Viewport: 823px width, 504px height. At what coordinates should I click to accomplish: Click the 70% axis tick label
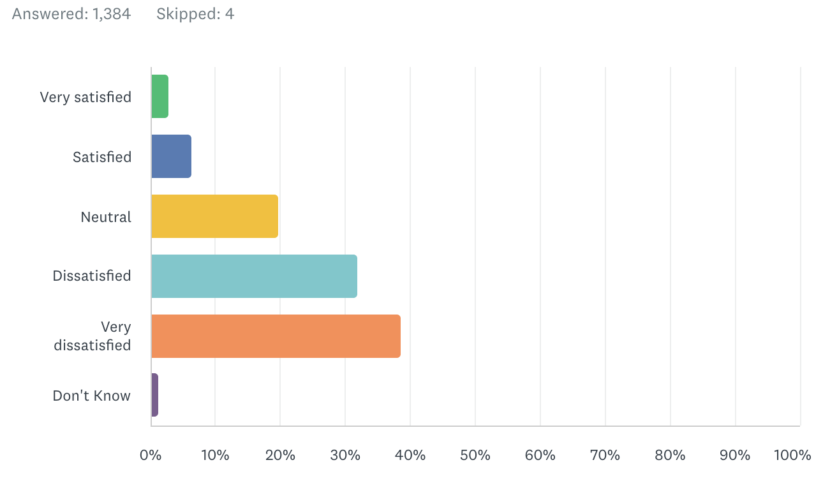(x=605, y=455)
